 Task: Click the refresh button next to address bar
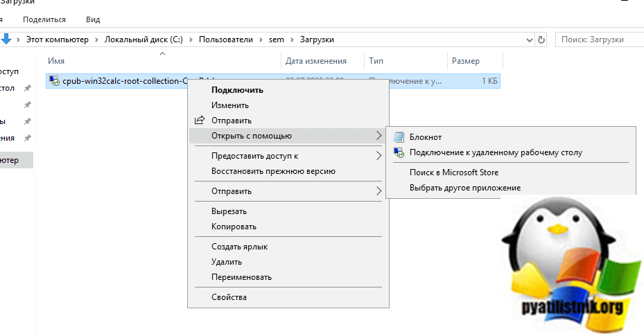[x=541, y=40]
